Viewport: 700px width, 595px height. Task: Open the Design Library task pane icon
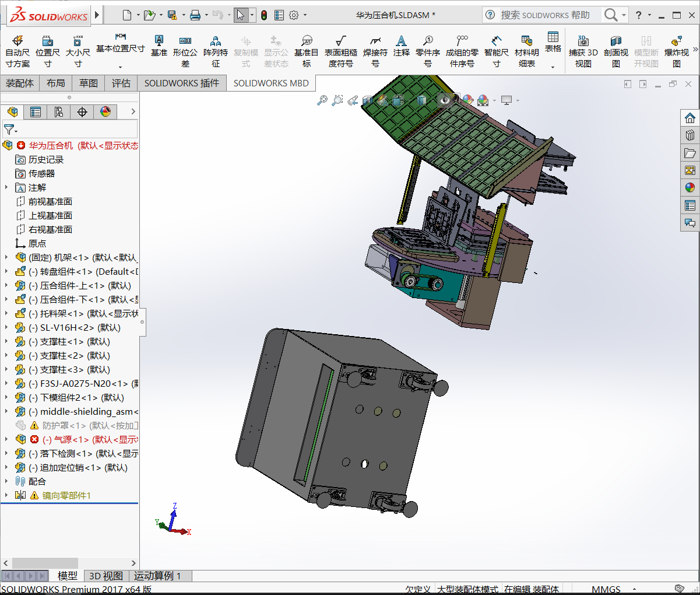tap(690, 135)
